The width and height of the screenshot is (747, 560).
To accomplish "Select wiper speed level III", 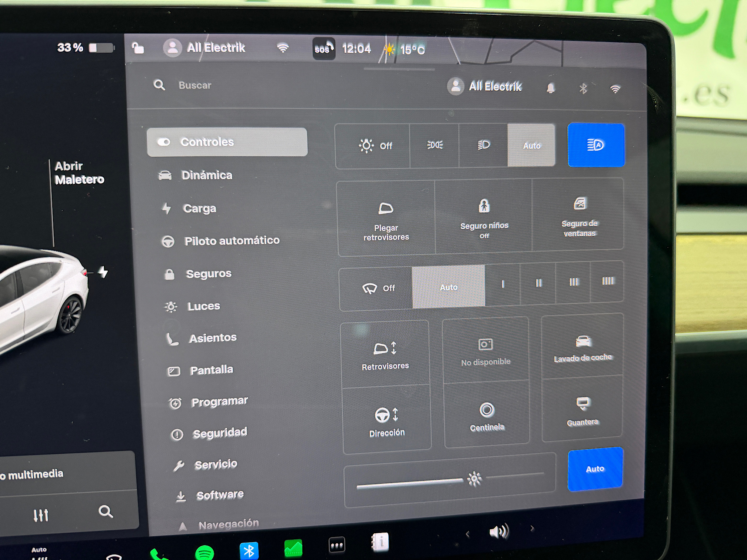I will click(574, 282).
